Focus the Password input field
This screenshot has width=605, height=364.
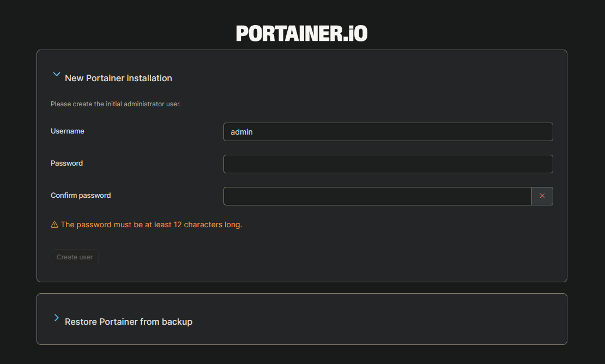388,164
